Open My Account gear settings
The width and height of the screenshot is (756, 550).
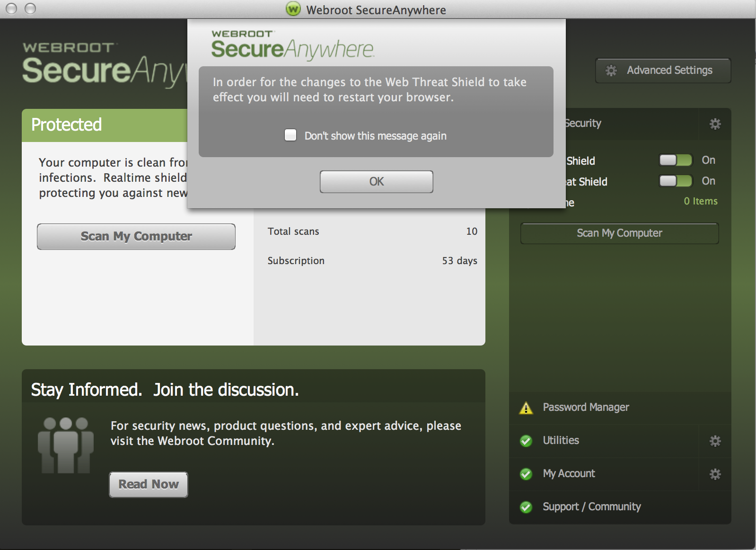coord(715,474)
